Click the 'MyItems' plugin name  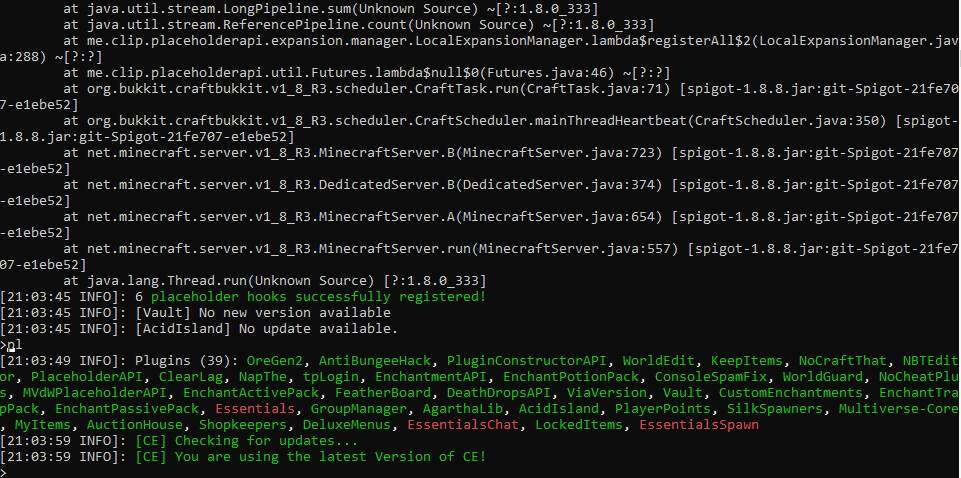42,424
